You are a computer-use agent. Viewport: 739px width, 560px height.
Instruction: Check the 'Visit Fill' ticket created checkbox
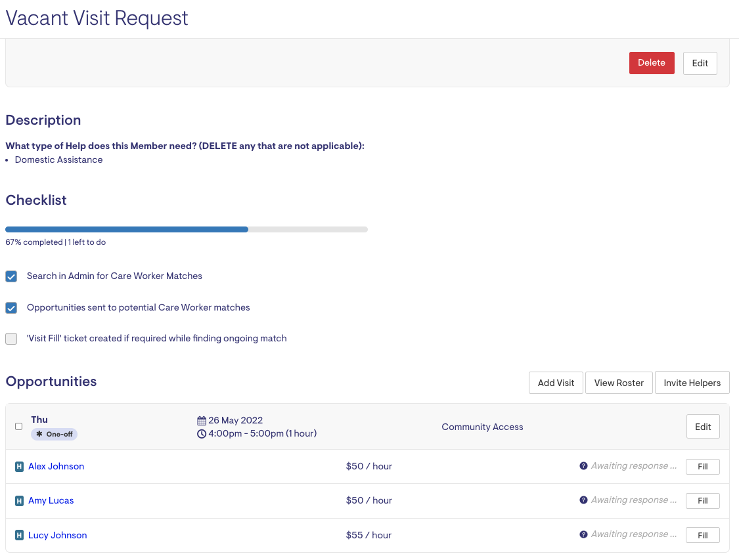[x=11, y=339]
